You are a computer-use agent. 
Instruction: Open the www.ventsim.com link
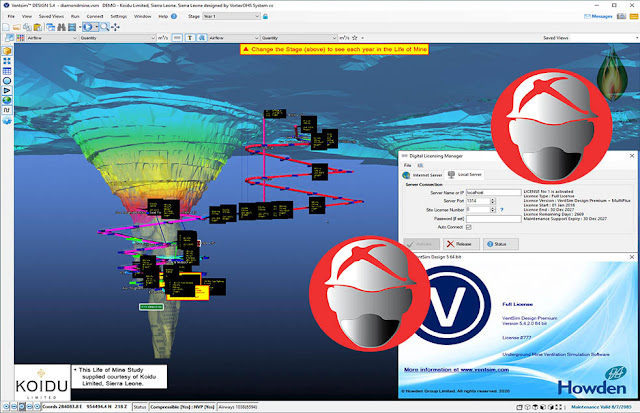click(x=485, y=370)
